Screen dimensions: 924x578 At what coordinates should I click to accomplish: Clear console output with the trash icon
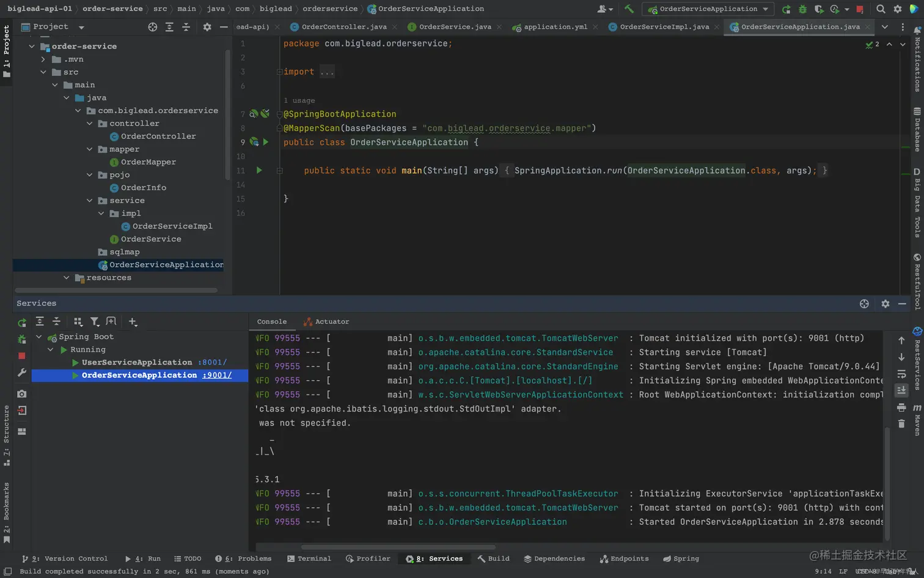pos(901,423)
